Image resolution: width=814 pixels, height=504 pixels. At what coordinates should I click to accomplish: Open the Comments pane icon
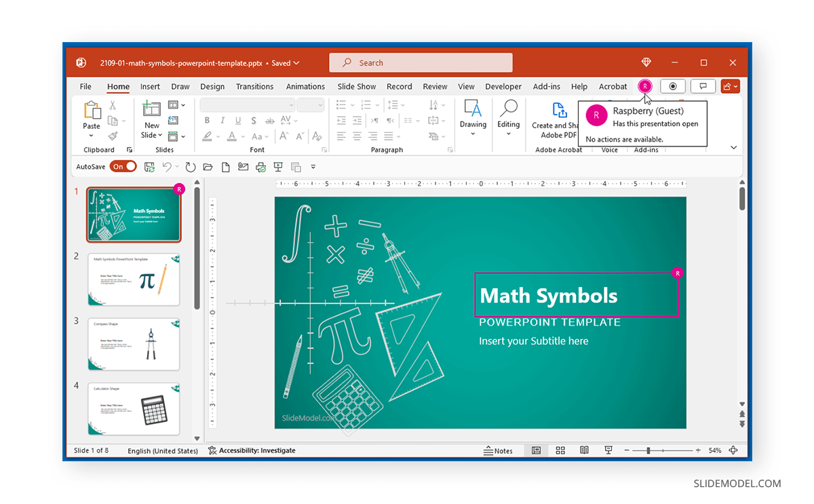click(703, 86)
